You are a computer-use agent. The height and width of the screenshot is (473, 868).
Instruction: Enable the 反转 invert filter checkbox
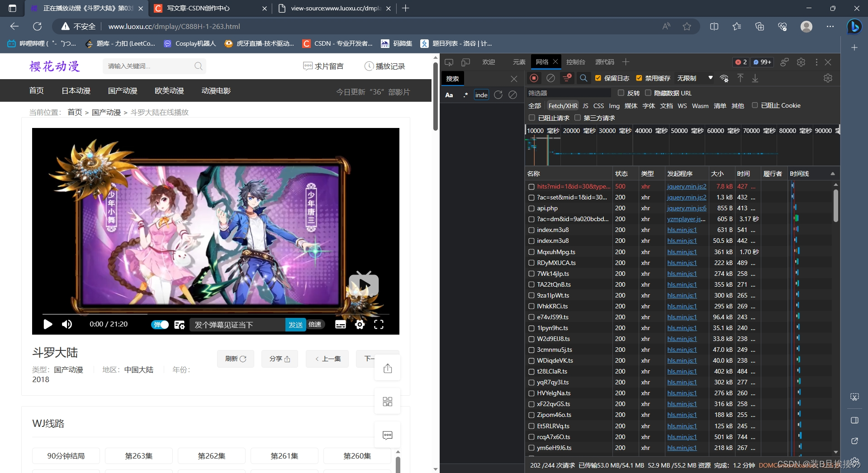tap(621, 93)
